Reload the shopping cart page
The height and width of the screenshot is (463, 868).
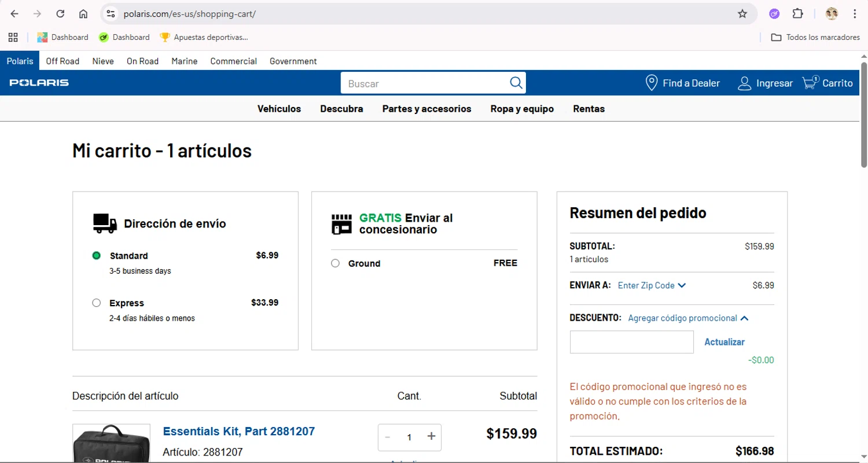coord(60,14)
